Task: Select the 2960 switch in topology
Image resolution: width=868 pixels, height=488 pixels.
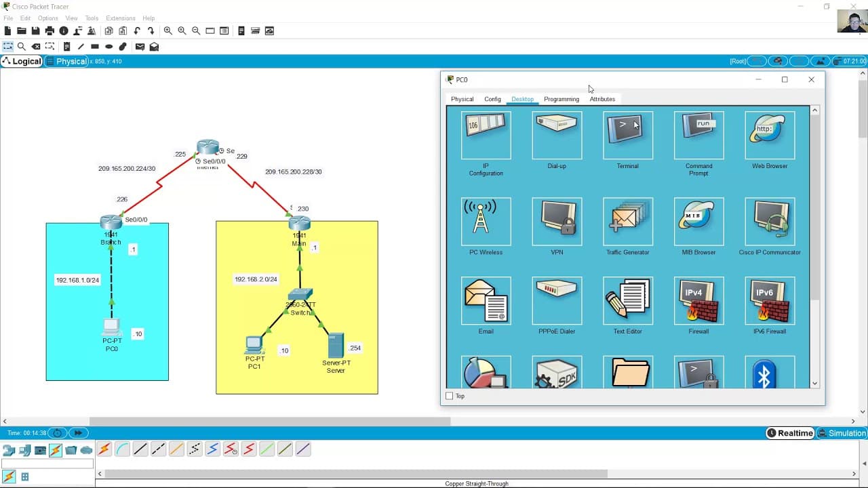Action: pos(300,295)
